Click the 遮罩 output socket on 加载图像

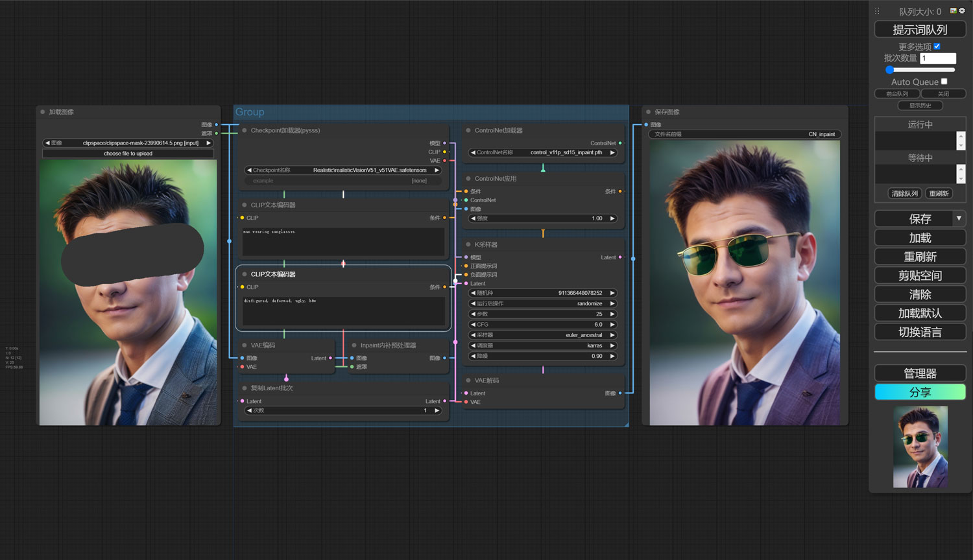click(217, 134)
